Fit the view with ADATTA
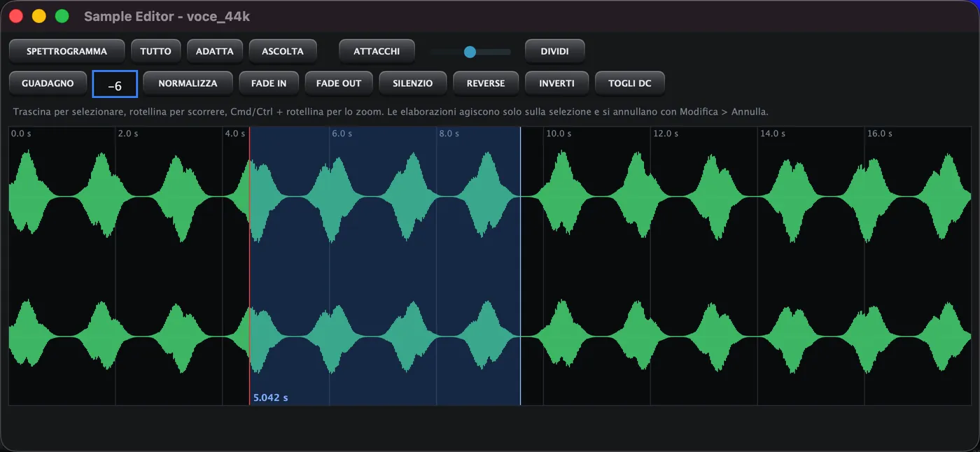 (215, 51)
